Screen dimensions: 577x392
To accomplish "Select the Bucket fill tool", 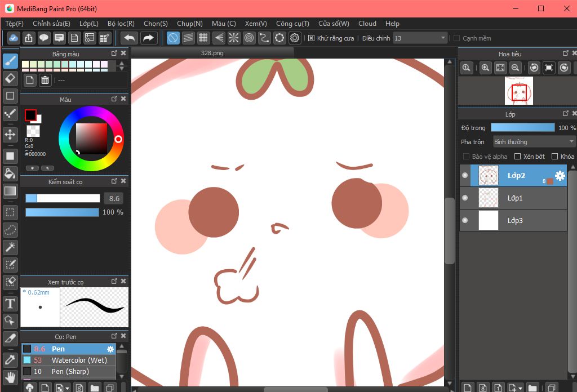I will pos(10,173).
